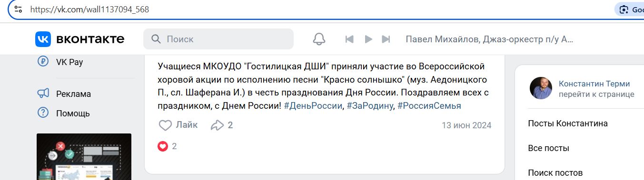This screenshot has height=180, width=644.
Task: Open the Реклама megaphone sidebar item
Action: pyautogui.click(x=64, y=94)
